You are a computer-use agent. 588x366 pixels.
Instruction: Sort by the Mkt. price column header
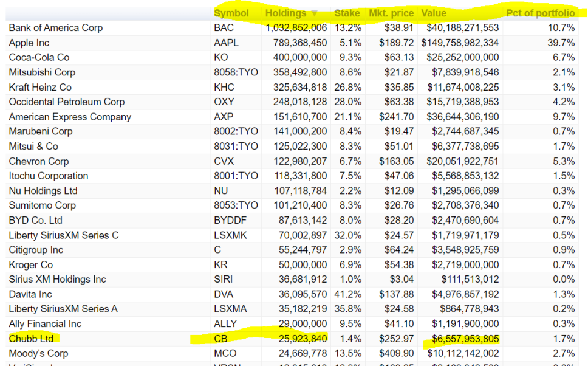tap(391, 13)
